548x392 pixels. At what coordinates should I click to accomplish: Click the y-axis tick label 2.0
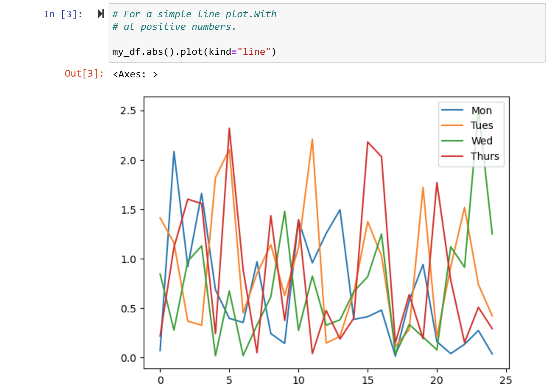pos(128,161)
